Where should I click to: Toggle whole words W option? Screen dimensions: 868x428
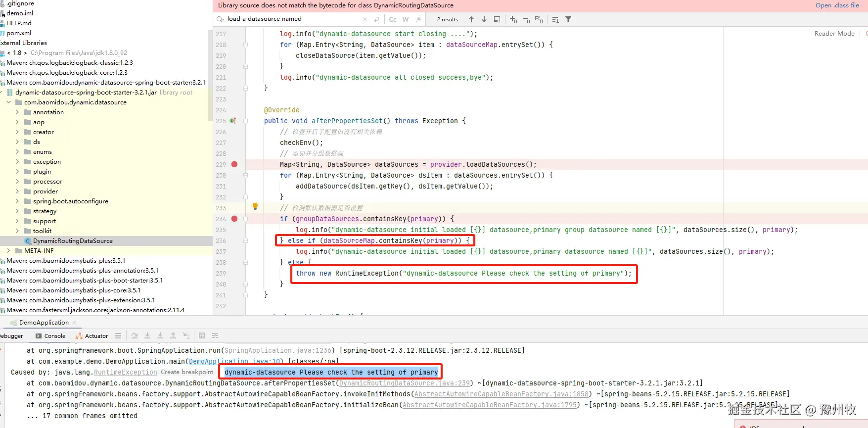[x=406, y=19]
